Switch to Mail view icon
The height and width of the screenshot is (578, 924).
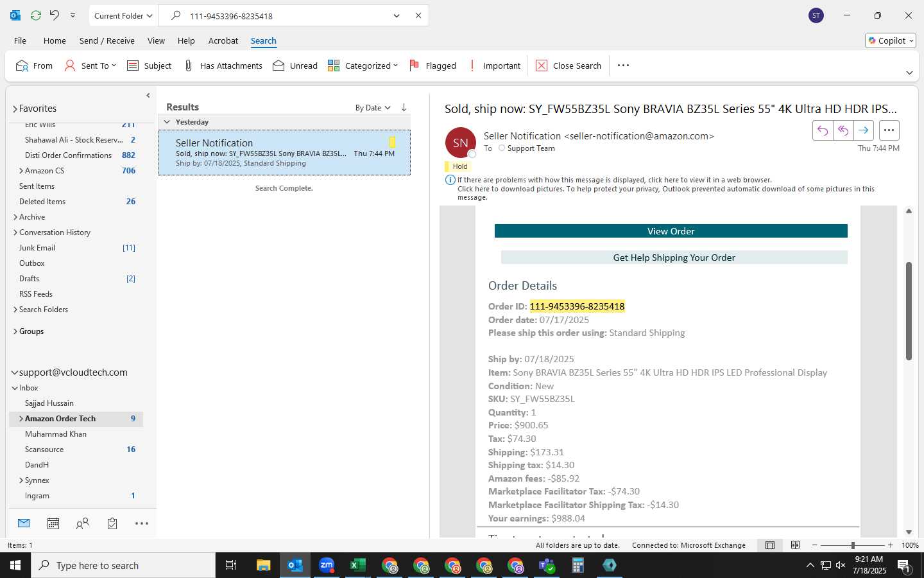(24, 523)
